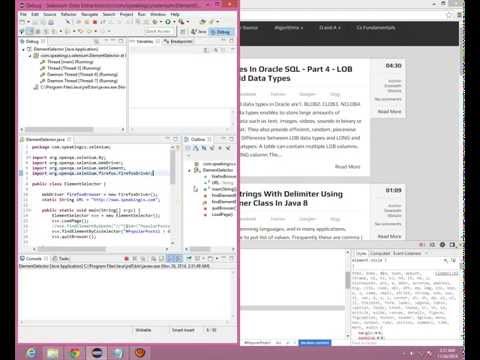
Task: Click Read More under the Oracle SQL article text
Action: pyautogui.click(x=347, y=166)
